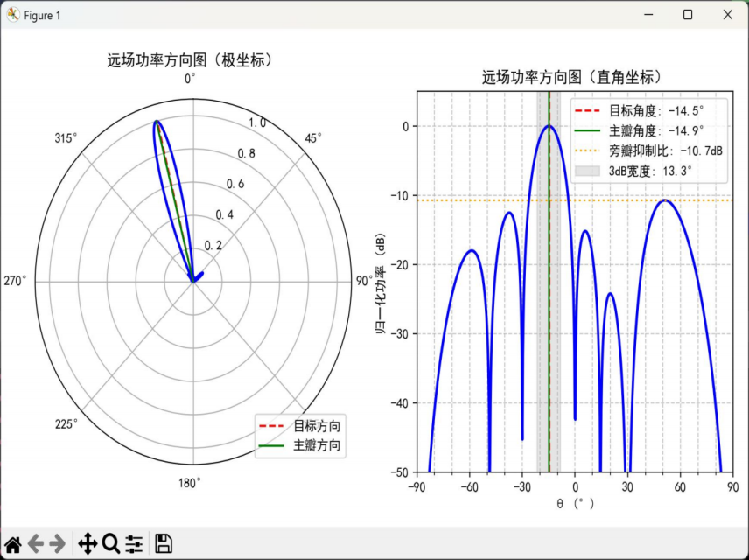Click the Forward arrow to next view

(x=58, y=543)
